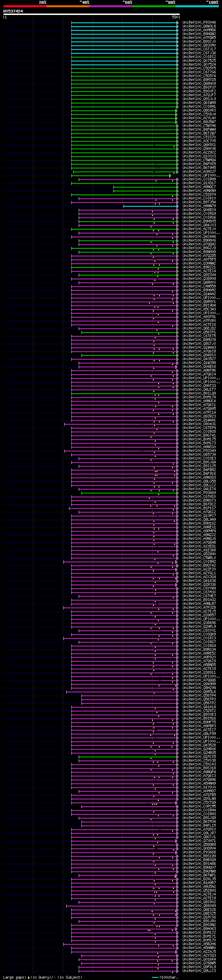Click the orange ~40% identity legend bar

pos(68,6)
